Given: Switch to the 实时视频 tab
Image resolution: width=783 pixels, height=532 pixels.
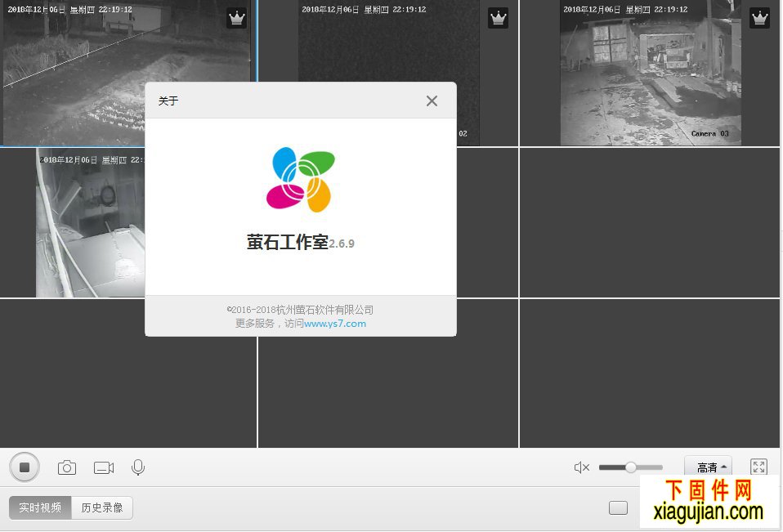Looking at the screenshot, I should 40,507.
